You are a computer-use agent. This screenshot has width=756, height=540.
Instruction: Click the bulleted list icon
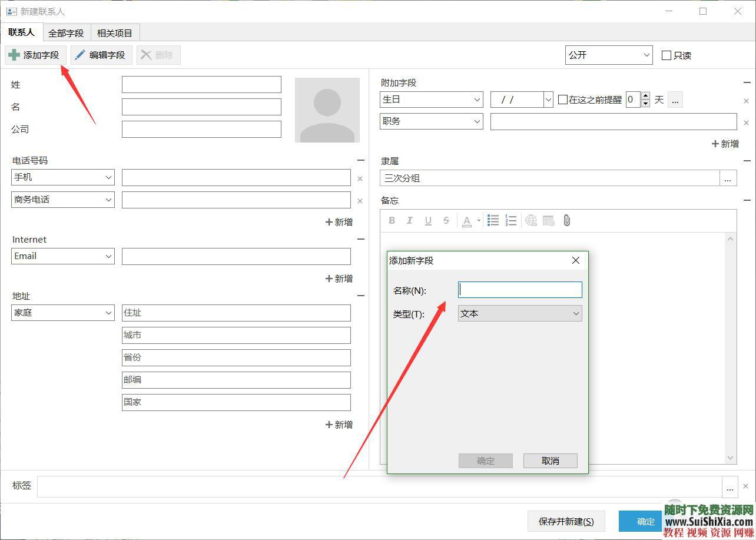(x=493, y=221)
